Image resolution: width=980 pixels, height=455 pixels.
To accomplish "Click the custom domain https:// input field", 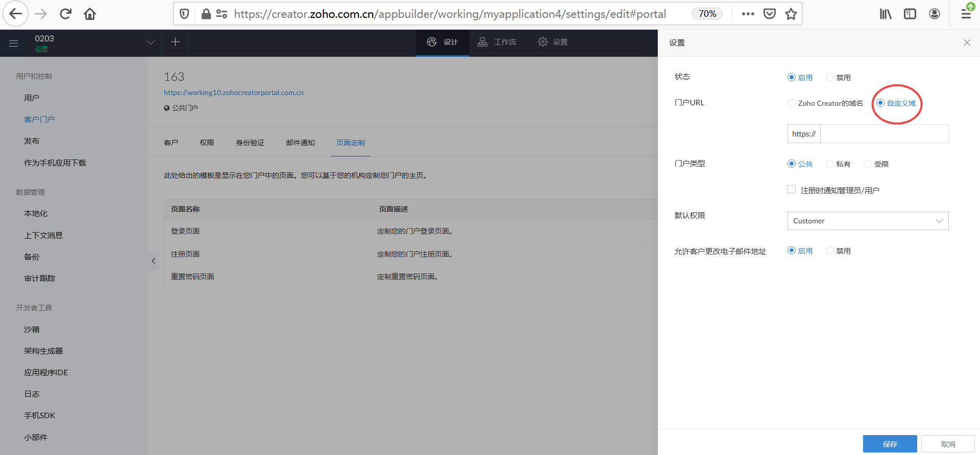I will click(x=883, y=134).
